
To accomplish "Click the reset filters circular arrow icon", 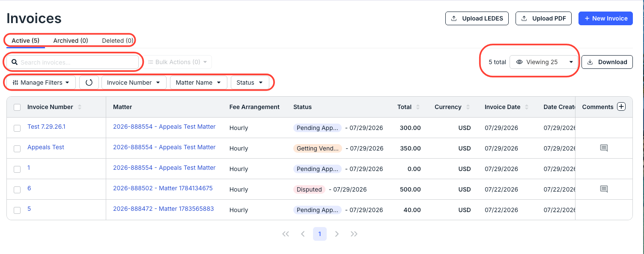I will (x=89, y=83).
